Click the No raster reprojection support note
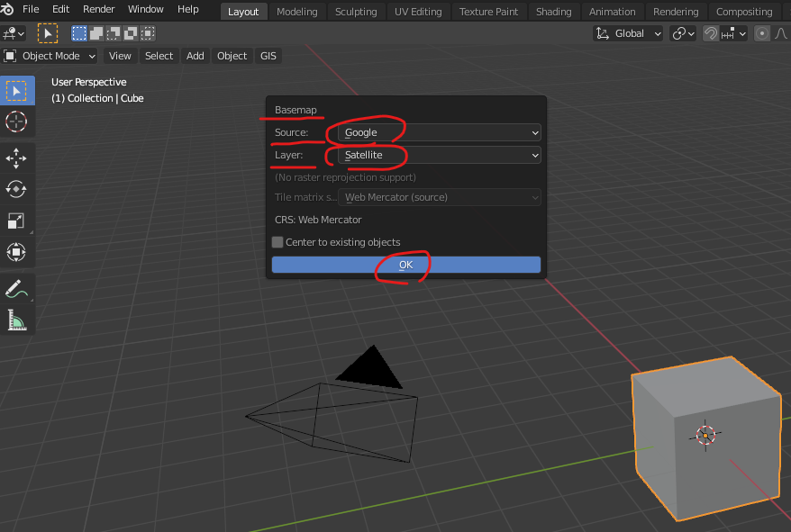Screen dimensions: 791x532 [345, 177]
